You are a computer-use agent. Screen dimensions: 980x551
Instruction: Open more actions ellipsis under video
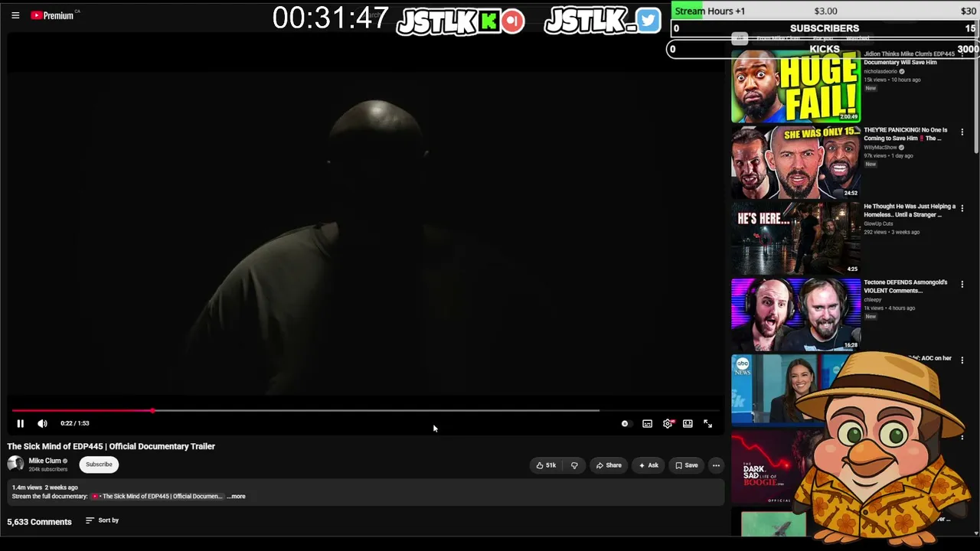pyautogui.click(x=716, y=465)
